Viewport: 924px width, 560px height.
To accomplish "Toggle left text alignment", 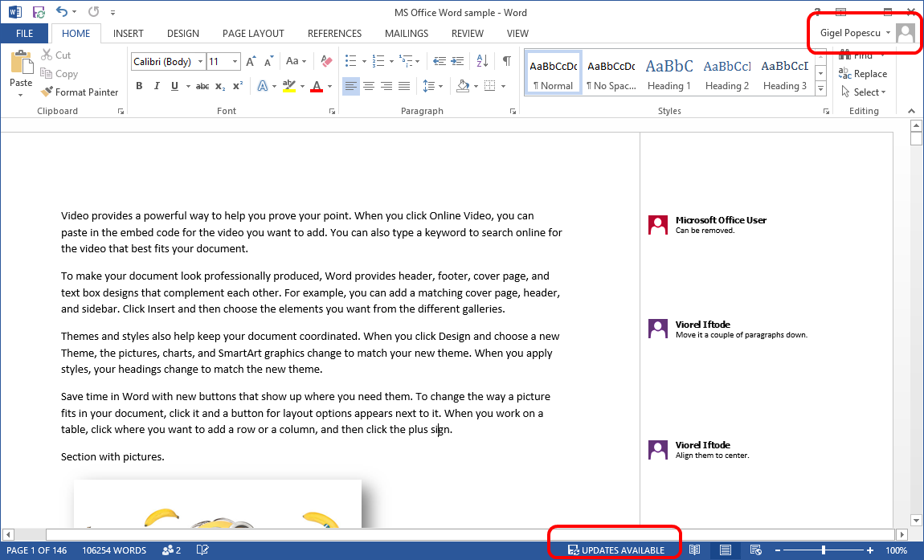I will (350, 86).
